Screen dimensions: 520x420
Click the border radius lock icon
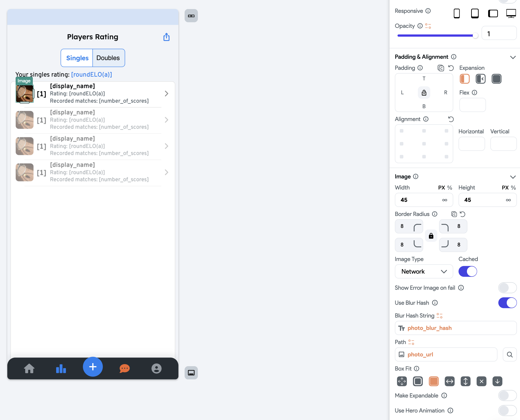431,236
